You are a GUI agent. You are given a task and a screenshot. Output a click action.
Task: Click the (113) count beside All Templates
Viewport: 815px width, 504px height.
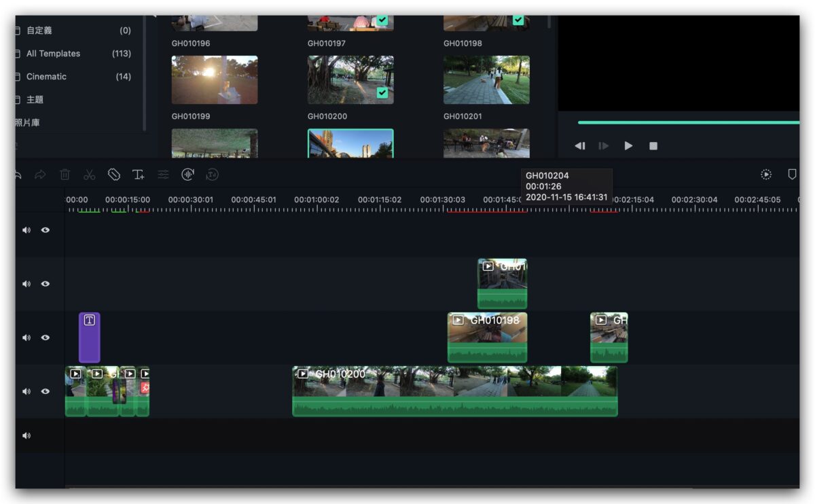click(x=122, y=54)
